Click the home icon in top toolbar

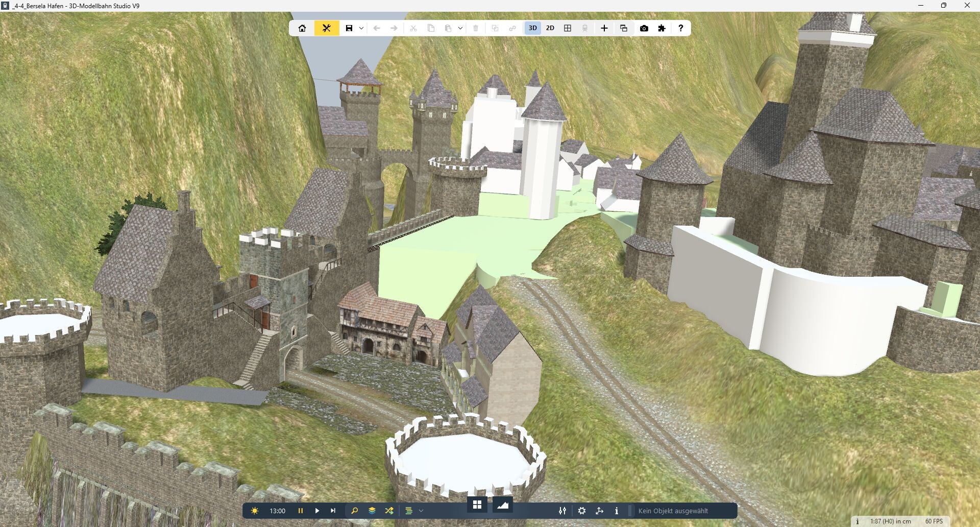[x=302, y=28]
